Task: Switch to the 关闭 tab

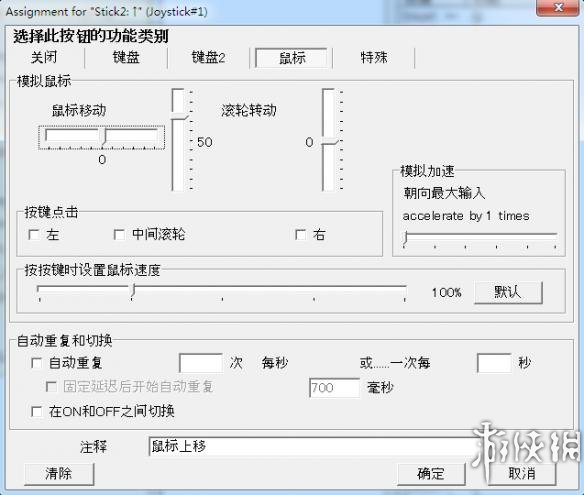Action: click(44, 58)
